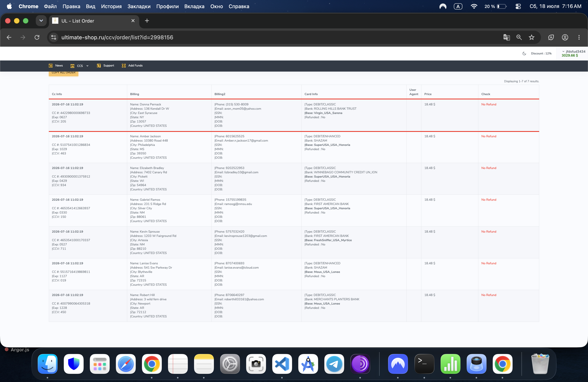Screen dimensions: 588x382
Task: Open macOS Control Center
Action: click(x=518, y=6)
